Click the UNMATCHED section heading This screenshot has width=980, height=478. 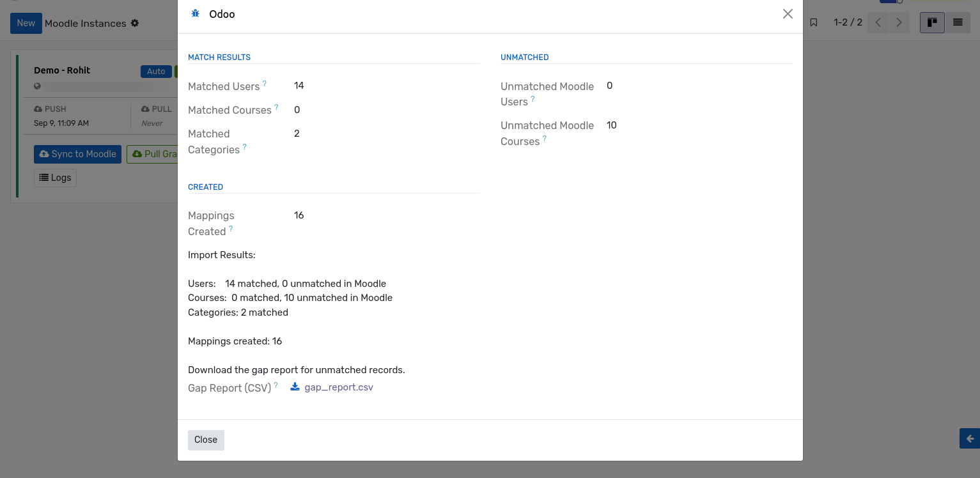[x=525, y=58]
